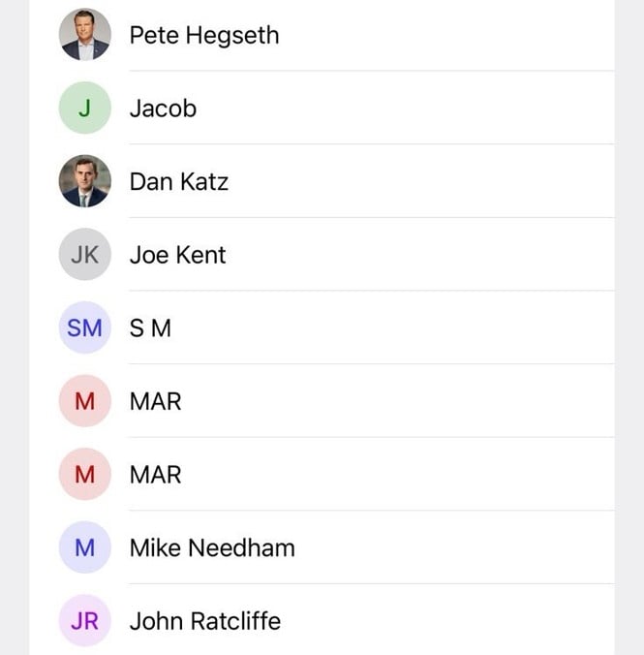
Task: Select MAR name directly above Mike Needham
Action: [x=155, y=475]
